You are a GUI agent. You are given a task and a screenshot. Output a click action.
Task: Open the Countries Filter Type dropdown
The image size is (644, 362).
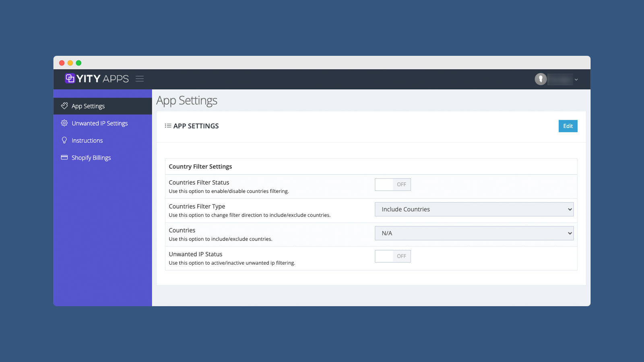474,209
